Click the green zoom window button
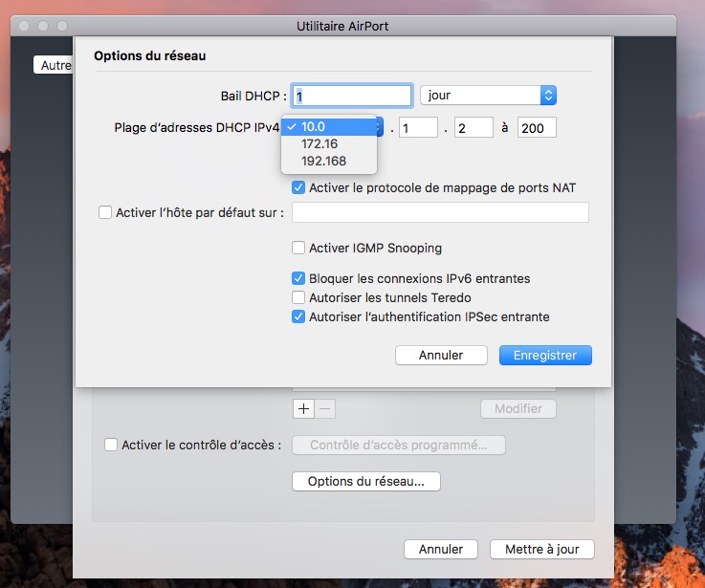 coord(62,26)
